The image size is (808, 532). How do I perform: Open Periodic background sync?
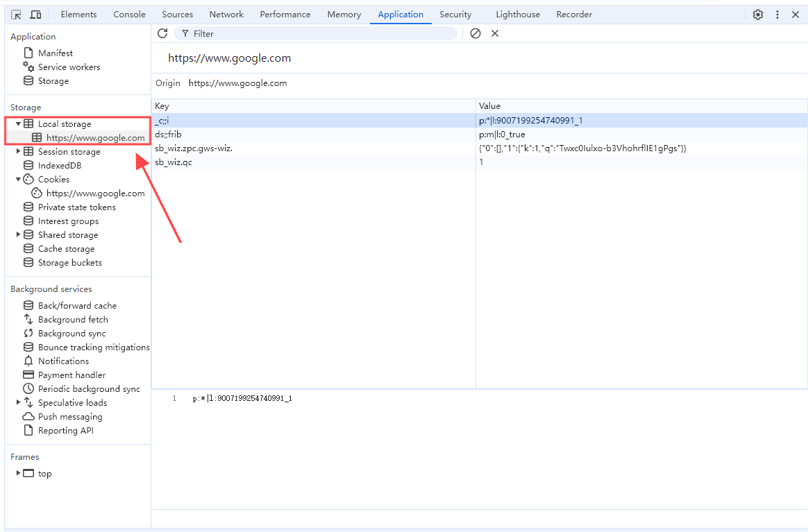(x=89, y=389)
